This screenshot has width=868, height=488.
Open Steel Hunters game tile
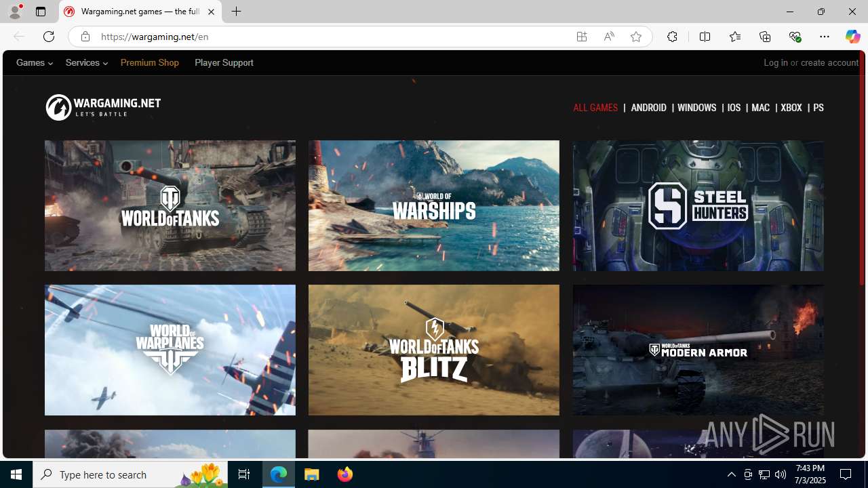point(698,205)
